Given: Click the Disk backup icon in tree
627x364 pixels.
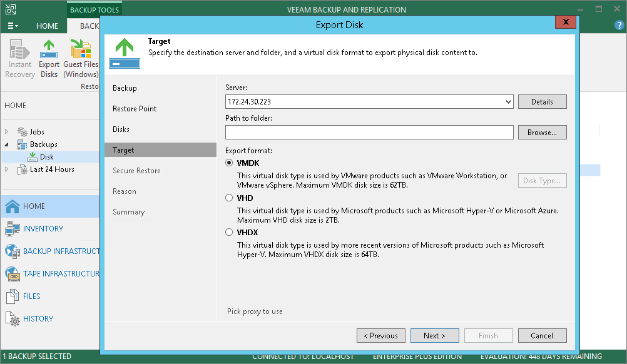Looking at the screenshot, I should (x=33, y=157).
